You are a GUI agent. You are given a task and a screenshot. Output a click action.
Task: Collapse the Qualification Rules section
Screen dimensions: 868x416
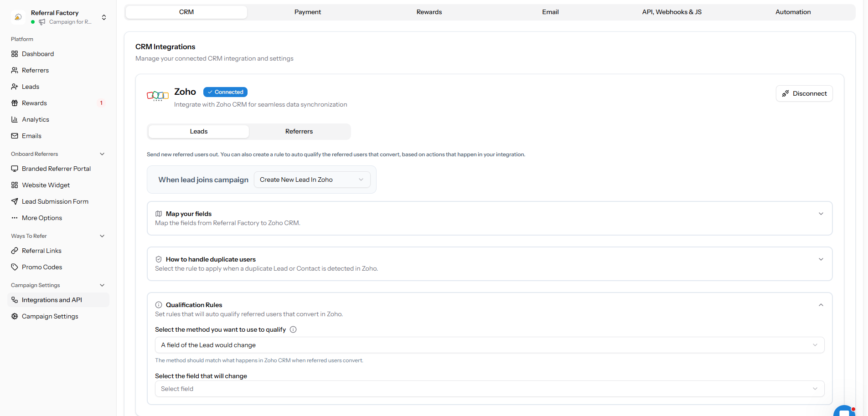[821, 305]
